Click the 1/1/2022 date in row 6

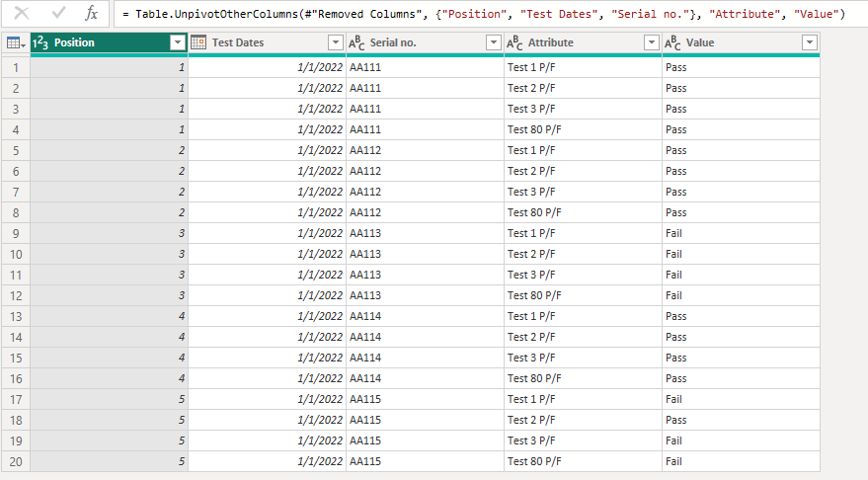click(x=268, y=171)
